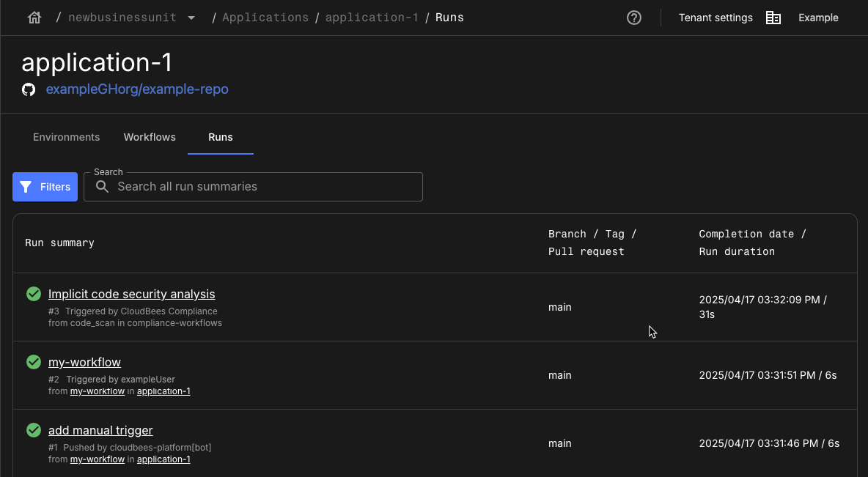Focus the Search all run summaries field
This screenshot has width=868, height=477.
click(x=253, y=187)
